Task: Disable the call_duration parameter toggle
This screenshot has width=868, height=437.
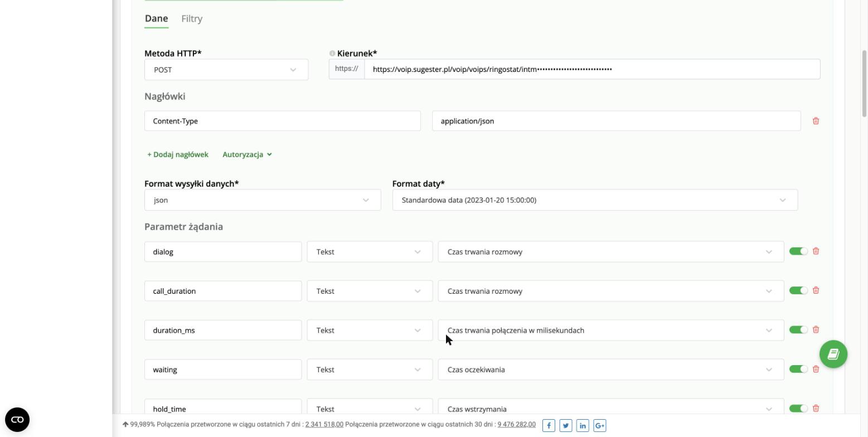Action: coord(798,290)
